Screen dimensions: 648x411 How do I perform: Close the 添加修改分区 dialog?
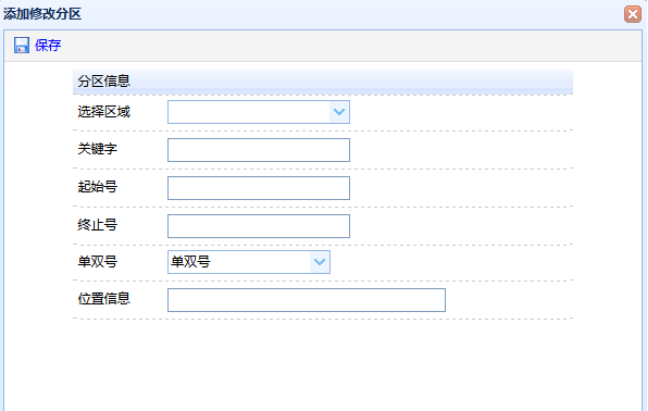tap(632, 14)
